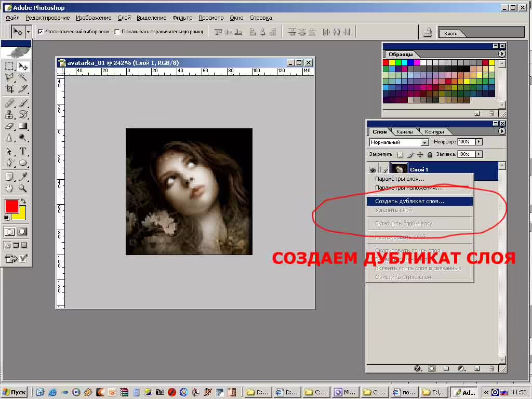
Task: Choose 'Создать дубликат слоя...' from context menu
Action: (420, 201)
